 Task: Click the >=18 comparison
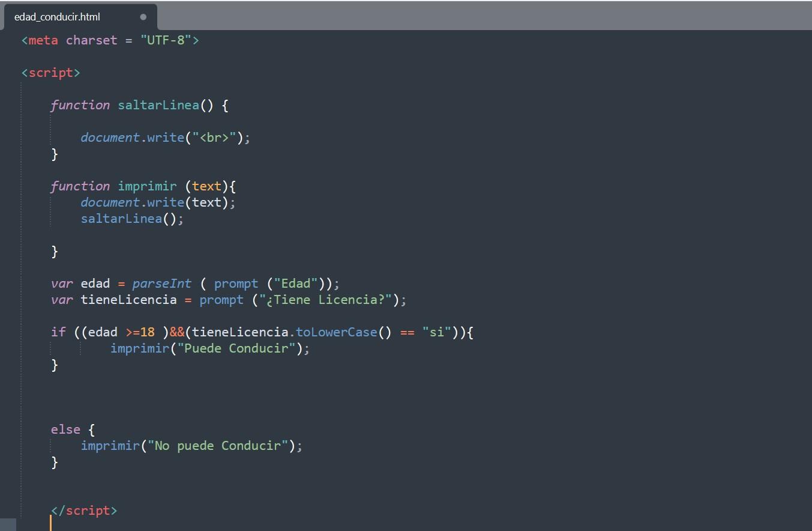140,332
